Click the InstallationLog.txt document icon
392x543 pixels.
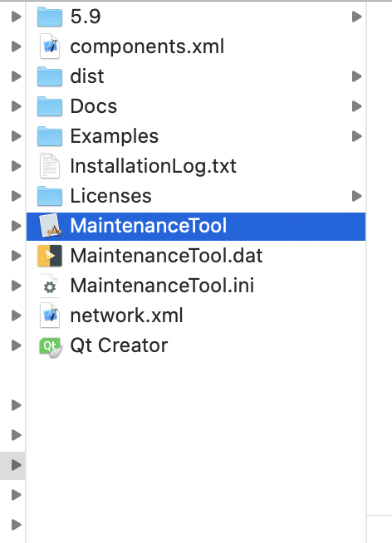click(x=50, y=166)
